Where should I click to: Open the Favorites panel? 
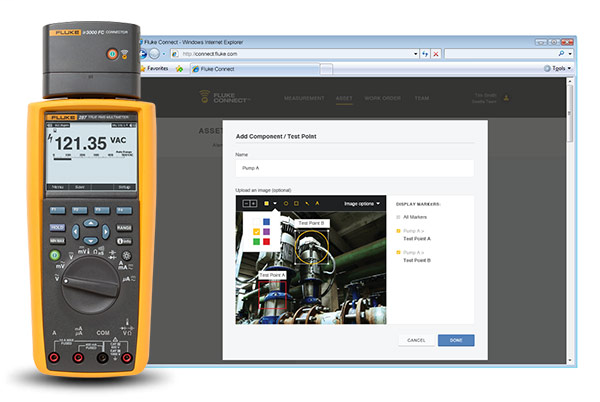point(155,68)
